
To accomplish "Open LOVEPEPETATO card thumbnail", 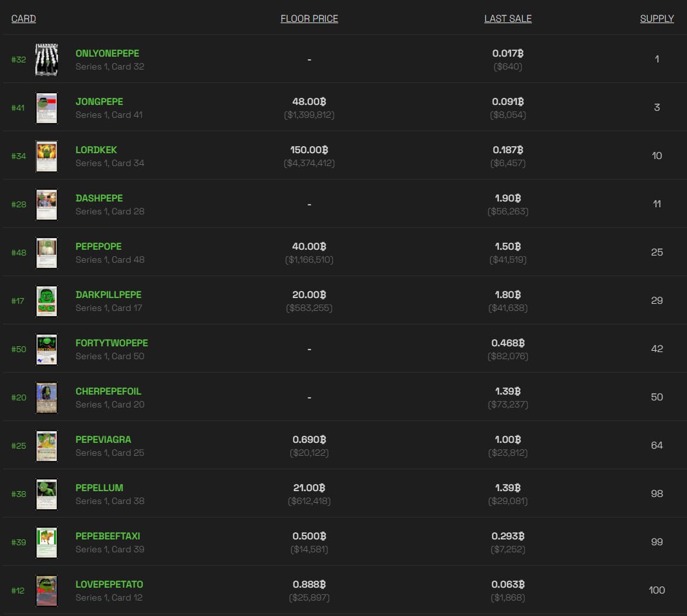I will click(x=46, y=591).
